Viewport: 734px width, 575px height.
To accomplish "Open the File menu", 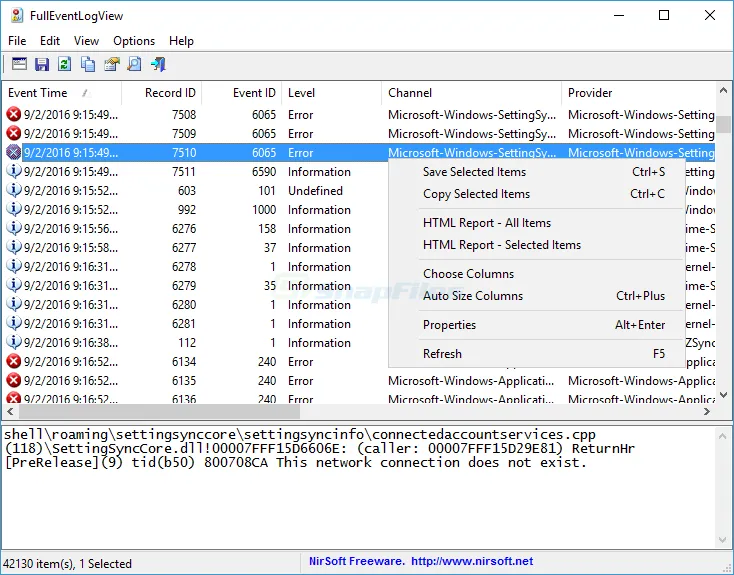I will click(17, 41).
